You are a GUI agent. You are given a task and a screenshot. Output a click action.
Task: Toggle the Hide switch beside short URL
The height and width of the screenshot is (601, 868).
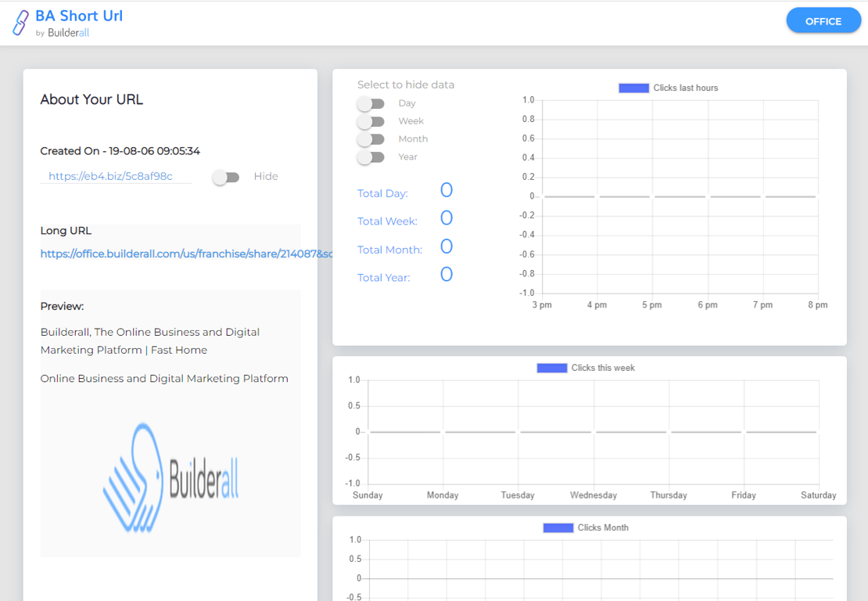click(x=226, y=178)
